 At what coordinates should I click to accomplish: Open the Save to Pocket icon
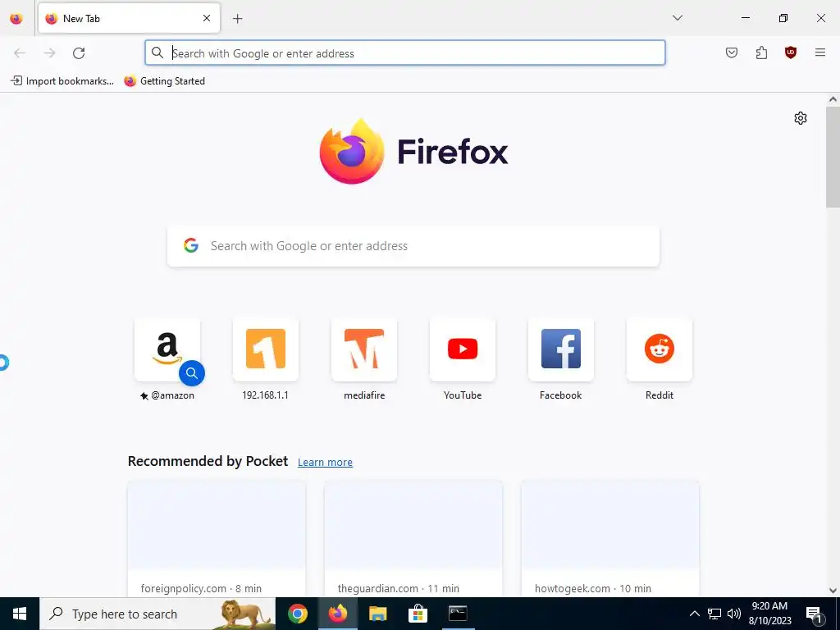pyautogui.click(x=732, y=52)
